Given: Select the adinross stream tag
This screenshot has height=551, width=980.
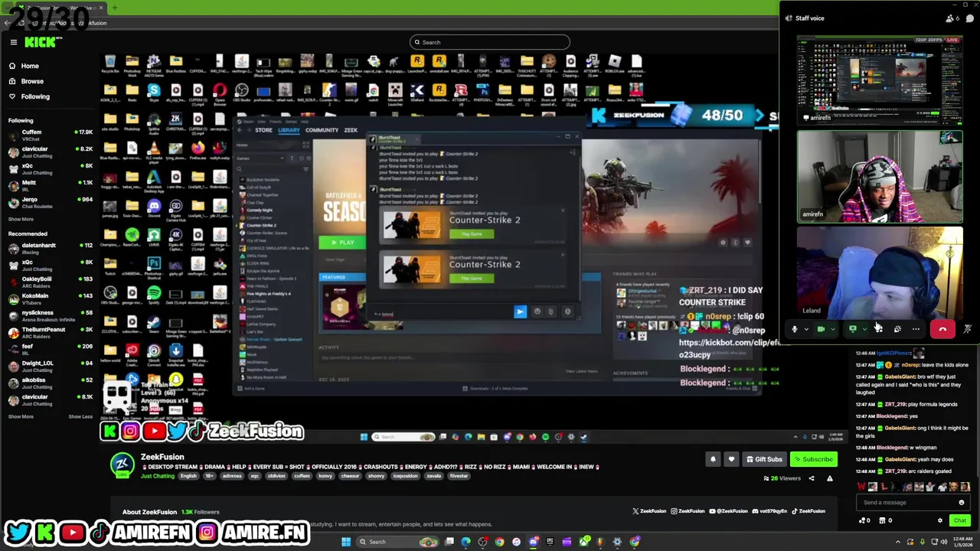Looking at the screenshot, I should pyautogui.click(x=232, y=476).
